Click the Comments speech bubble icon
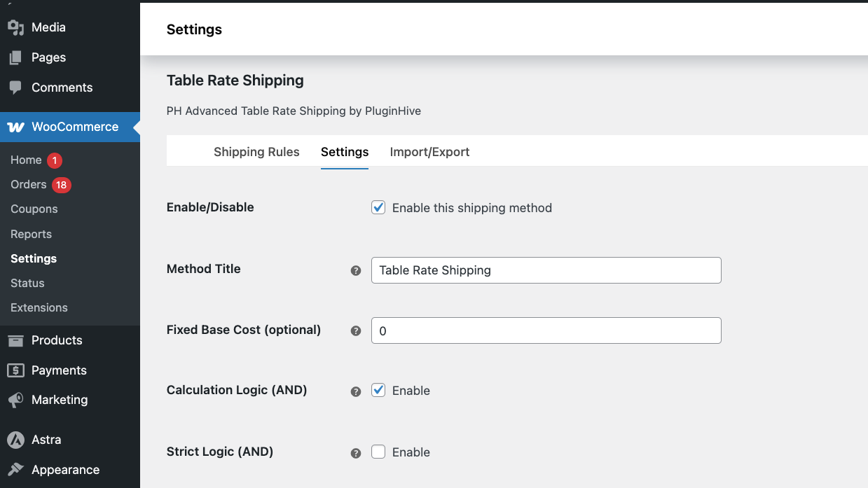This screenshot has height=488, width=868. coord(15,88)
